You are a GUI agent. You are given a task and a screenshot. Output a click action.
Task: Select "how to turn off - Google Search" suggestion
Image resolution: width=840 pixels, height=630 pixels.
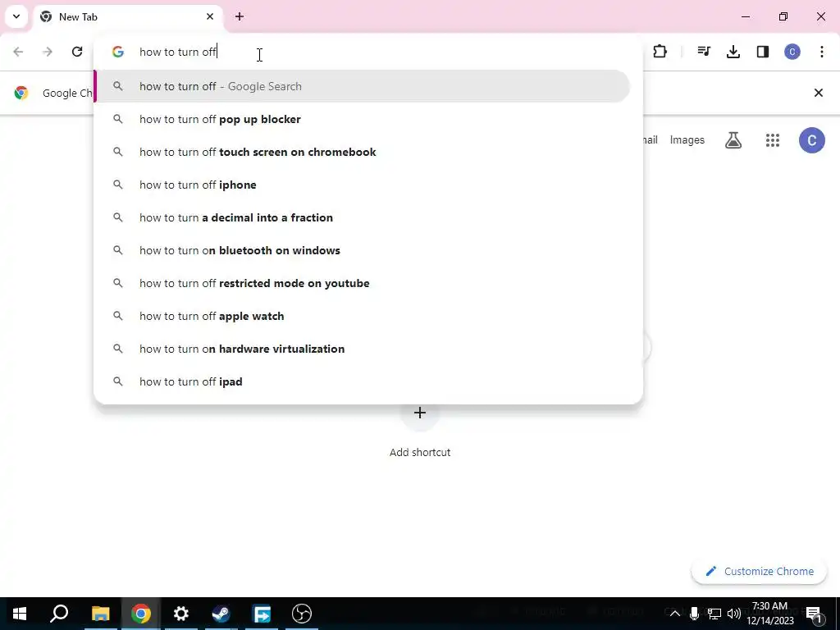pyautogui.click(x=362, y=86)
